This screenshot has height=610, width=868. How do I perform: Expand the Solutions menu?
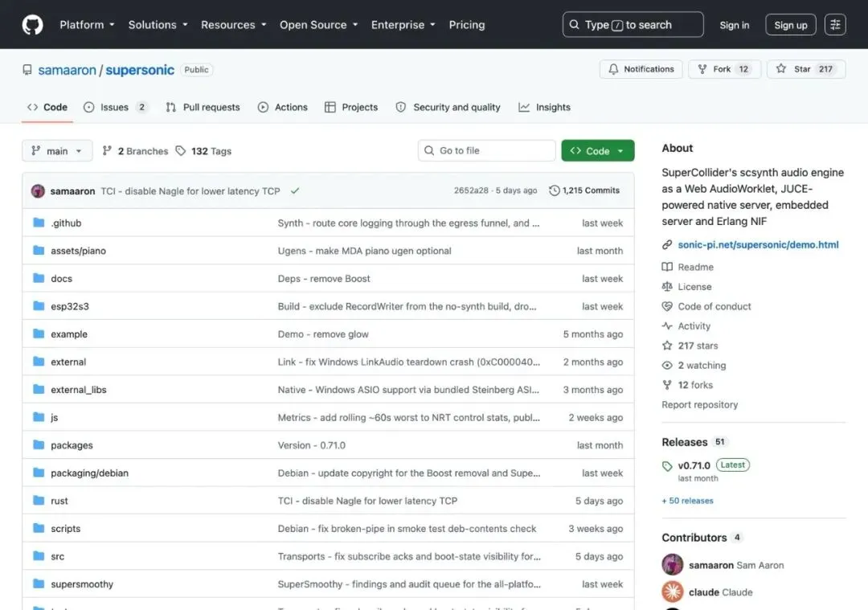point(158,25)
